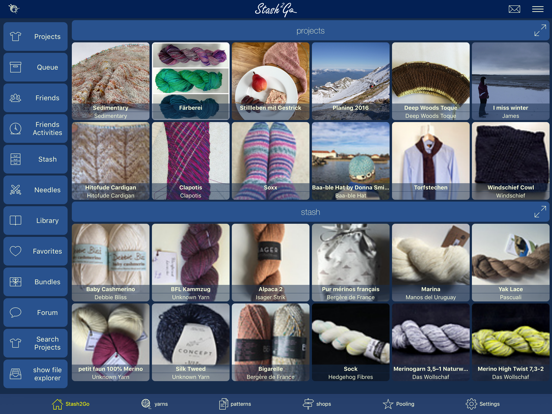Image resolution: width=552 pixels, height=414 pixels.
Task: Click the Ravelry logo icon in top-left
Action: click(x=14, y=9)
